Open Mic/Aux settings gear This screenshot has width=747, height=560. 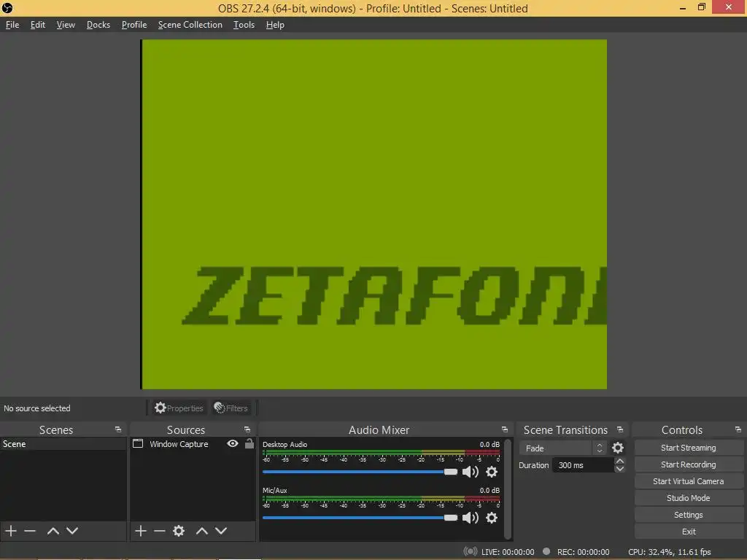point(492,518)
